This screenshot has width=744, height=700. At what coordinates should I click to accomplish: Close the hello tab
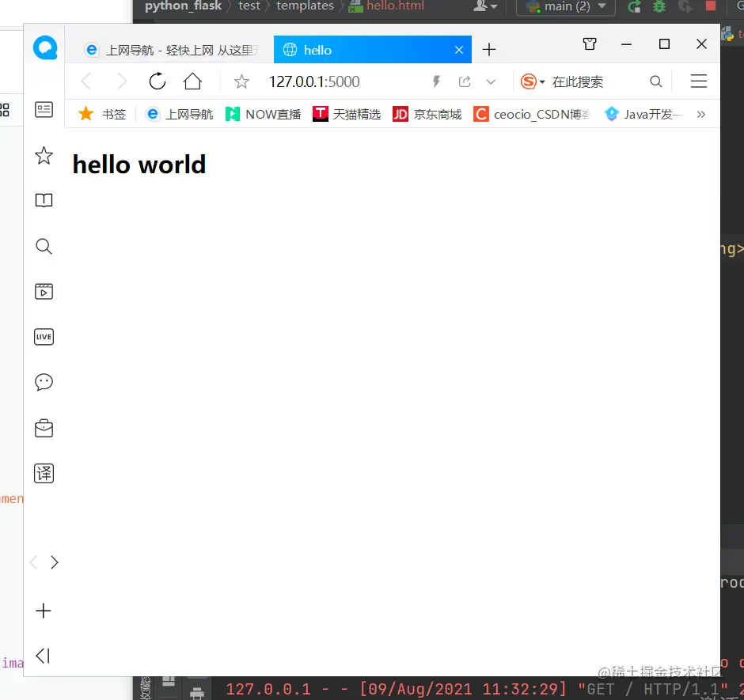click(459, 50)
